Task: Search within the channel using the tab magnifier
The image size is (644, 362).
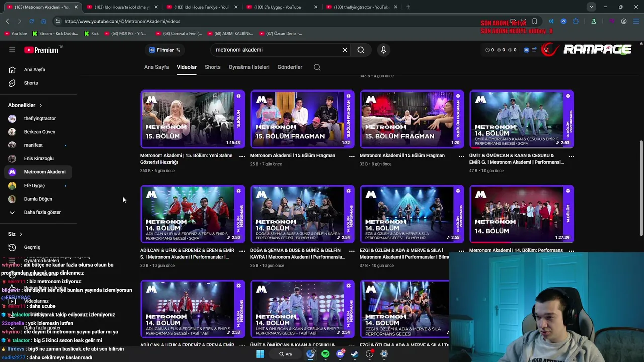Action: coord(317,67)
